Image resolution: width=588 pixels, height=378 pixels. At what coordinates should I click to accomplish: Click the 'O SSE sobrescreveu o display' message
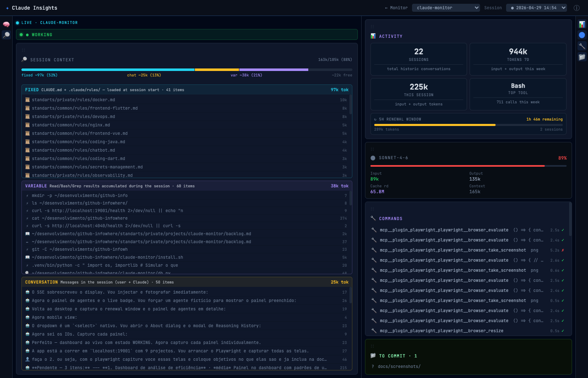coord(186,292)
